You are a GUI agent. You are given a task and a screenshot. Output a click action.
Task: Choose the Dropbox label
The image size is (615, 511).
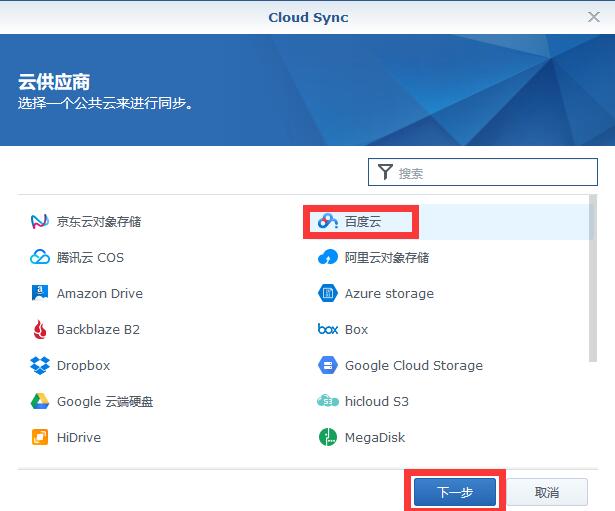coord(83,366)
